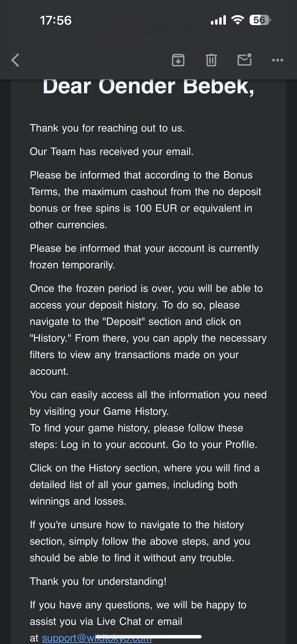Tap the "Thank you for reaching out" line
Image resolution: width=297 pixels, height=644 pixels.
coord(107,128)
